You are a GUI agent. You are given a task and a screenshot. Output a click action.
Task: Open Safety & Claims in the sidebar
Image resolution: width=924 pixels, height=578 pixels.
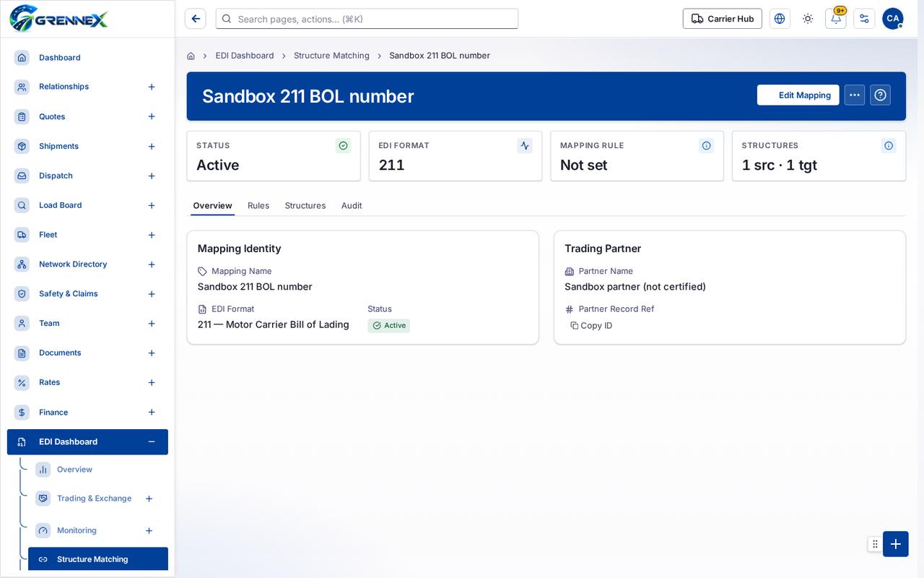[x=87, y=294]
